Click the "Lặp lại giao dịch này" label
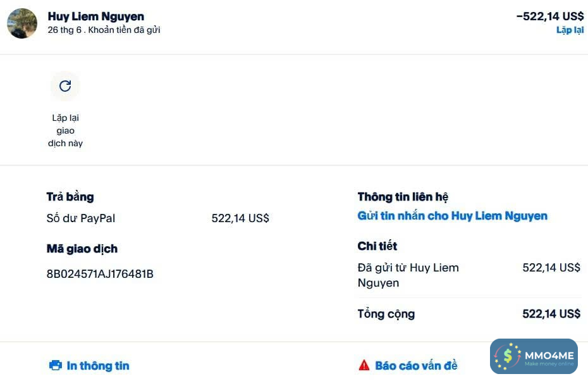Screen dimensions: 588x381 (x=65, y=130)
